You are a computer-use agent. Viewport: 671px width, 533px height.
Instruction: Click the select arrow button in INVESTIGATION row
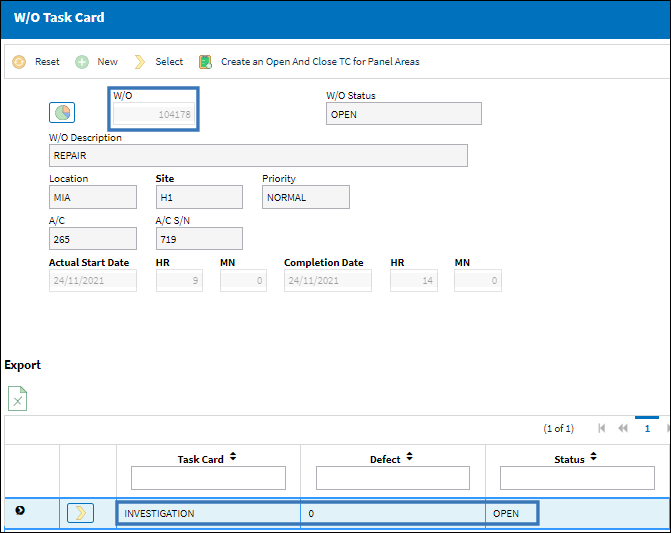pos(80,513)
